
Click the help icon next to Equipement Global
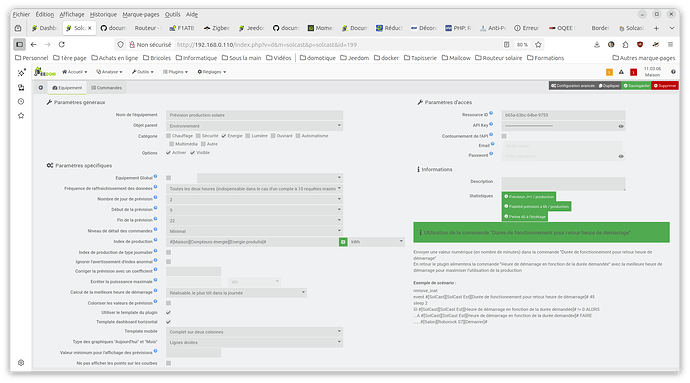coord(155,176)
